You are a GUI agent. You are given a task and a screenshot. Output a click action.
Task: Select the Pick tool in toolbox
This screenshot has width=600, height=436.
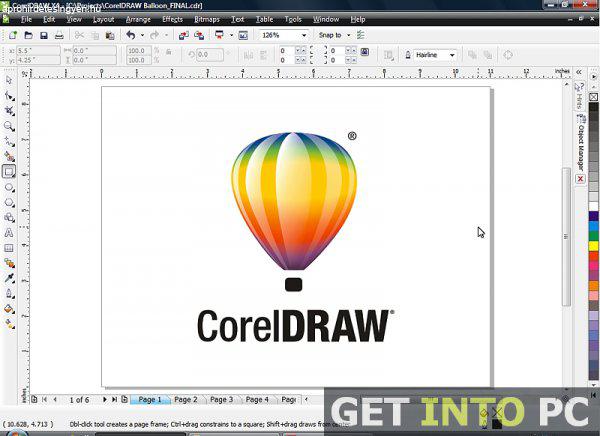coord(9,80)
